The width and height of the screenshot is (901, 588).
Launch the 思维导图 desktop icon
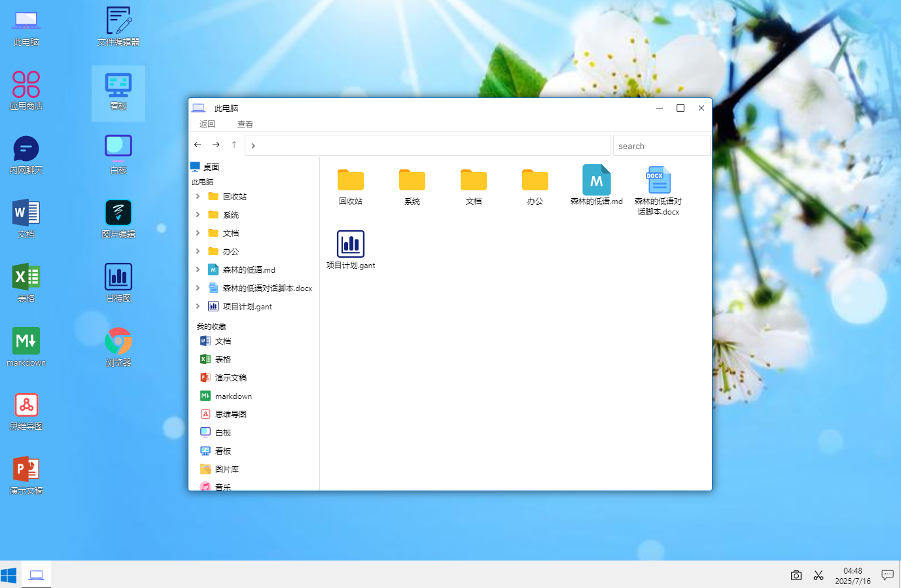point(26,411)
